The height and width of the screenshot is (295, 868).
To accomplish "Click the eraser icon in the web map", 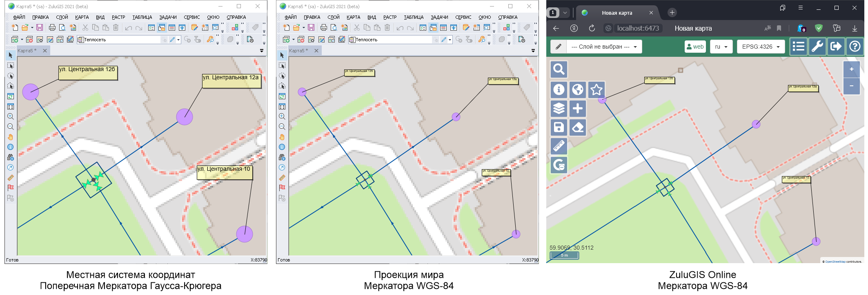I will pos(578,127).
